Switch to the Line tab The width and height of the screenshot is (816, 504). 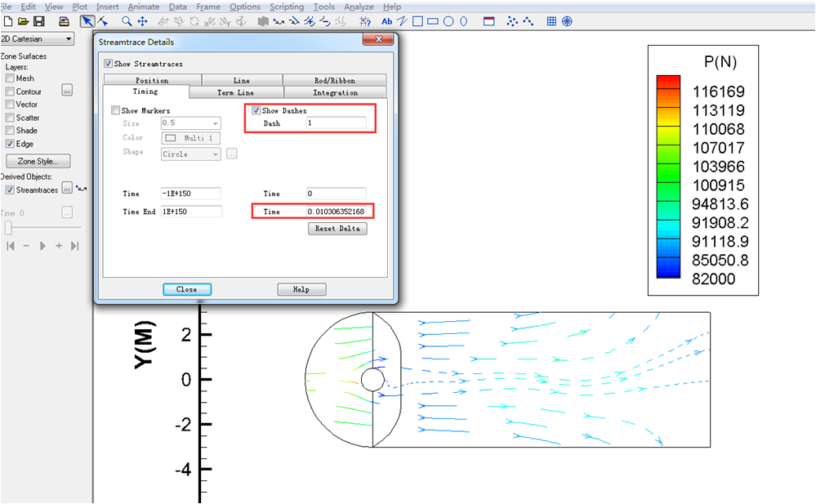[242, 80]
